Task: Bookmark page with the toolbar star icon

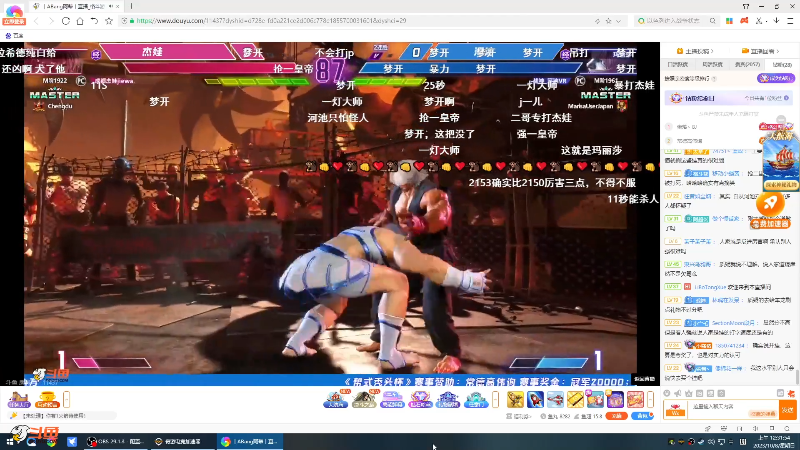Action: click(x=109, y=21)
